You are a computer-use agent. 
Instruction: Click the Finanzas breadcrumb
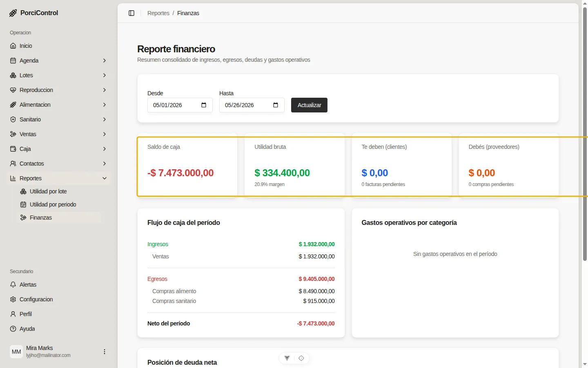pos(188,13)
